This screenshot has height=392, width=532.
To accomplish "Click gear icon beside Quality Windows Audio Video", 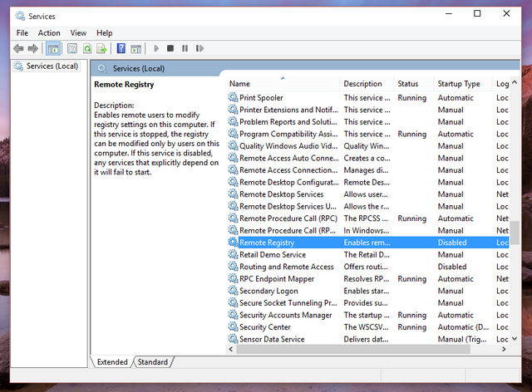I will [x=233, y=146].
